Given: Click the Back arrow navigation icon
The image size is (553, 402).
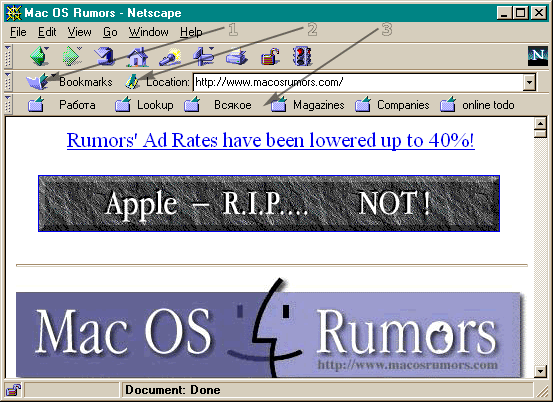Looking at the screenshot, I should click(x=39, y=56).
